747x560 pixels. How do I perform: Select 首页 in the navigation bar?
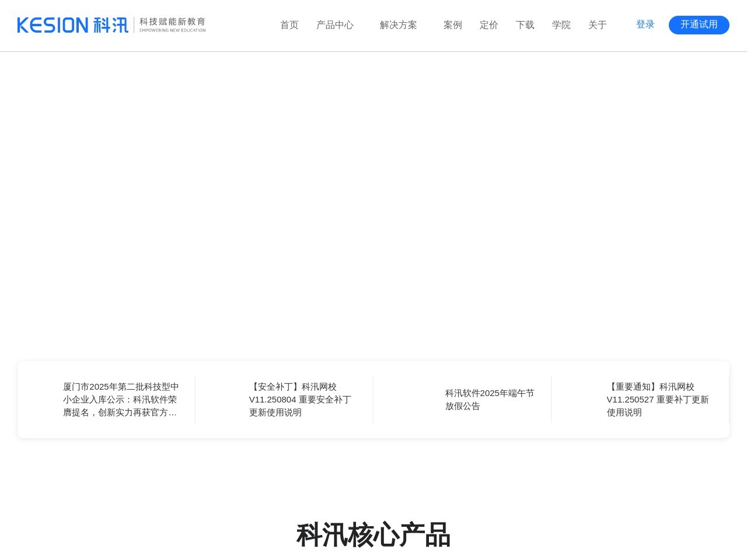[289, 25]
